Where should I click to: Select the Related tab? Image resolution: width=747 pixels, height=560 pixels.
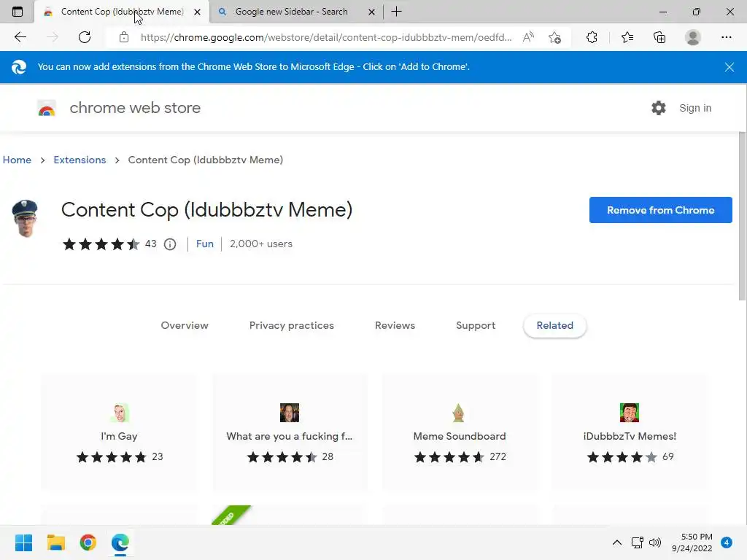[x=554, y=326]
